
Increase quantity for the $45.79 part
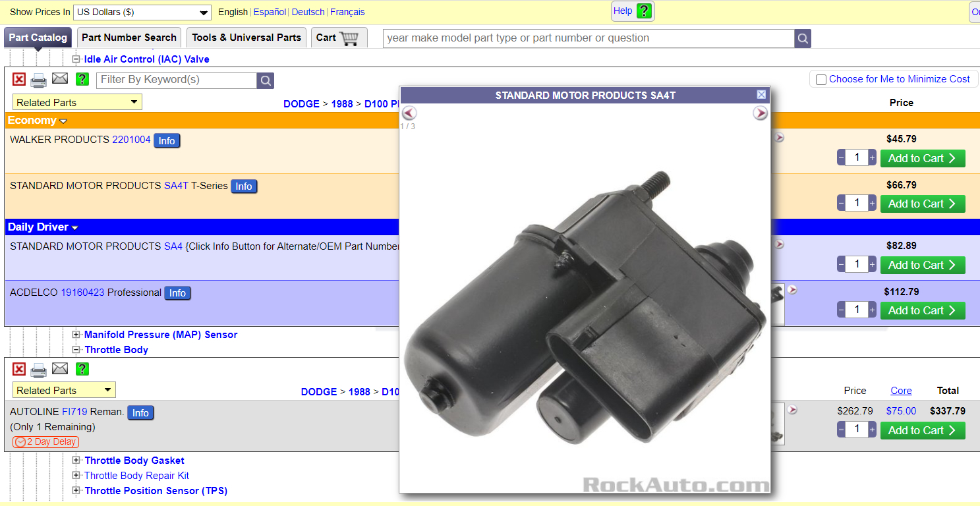coord(873,158)
